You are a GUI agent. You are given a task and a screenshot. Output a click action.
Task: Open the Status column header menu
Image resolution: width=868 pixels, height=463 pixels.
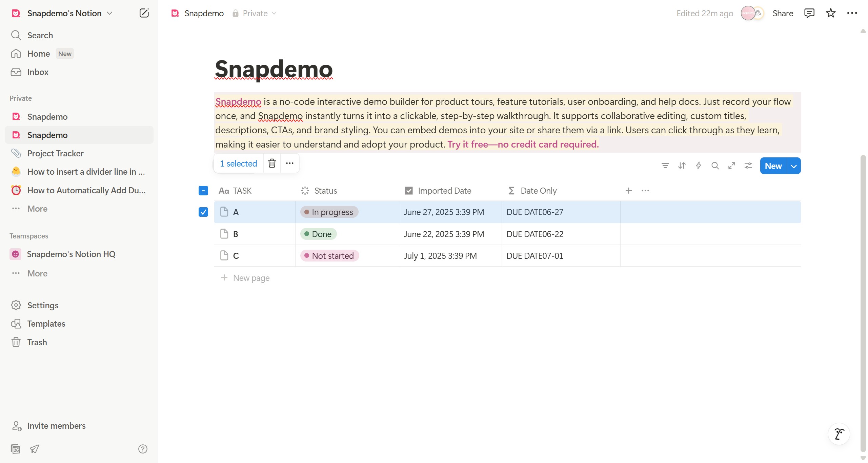pos(347,191)
